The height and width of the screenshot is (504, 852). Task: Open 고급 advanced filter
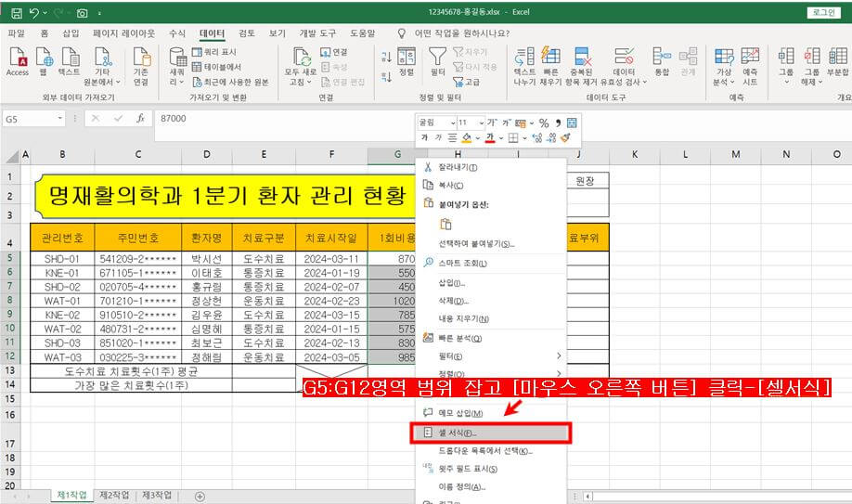click(x=467, y=82)
